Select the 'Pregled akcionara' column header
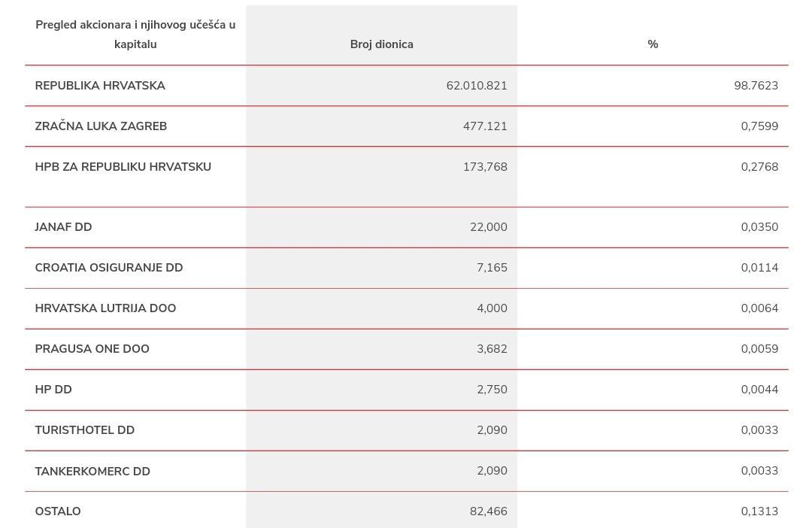812x528 pixels. 135,35
